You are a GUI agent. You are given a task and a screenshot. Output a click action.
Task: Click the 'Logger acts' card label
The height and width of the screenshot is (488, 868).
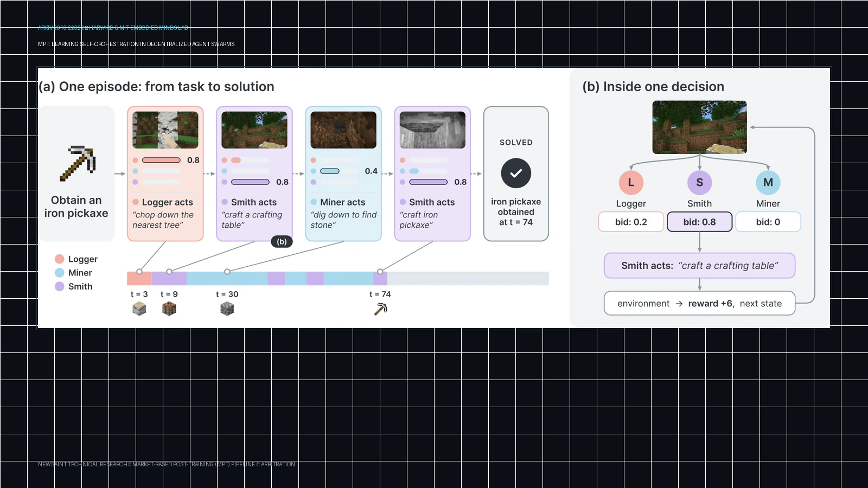click(x=168, y=202)
